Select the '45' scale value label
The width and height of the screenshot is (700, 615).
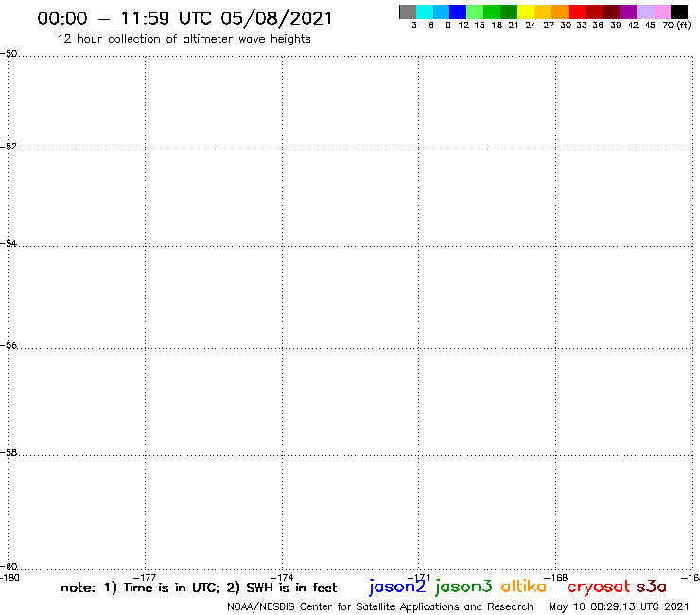[x=650, y=26]
